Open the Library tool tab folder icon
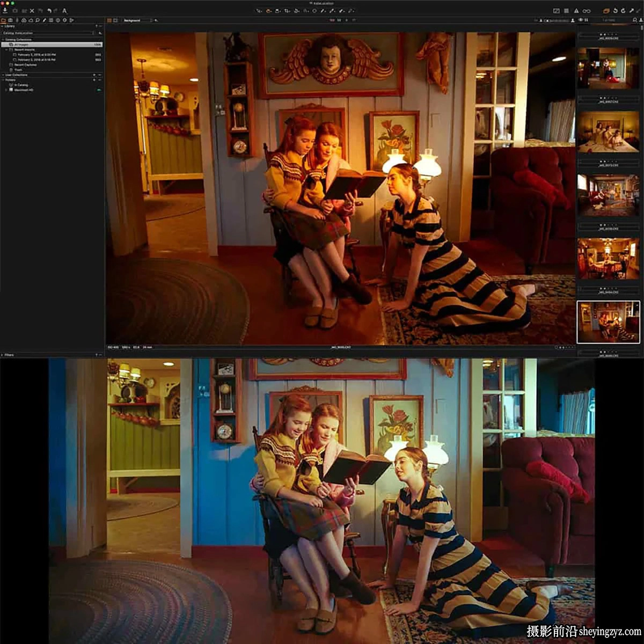 (x=3, y=20)
